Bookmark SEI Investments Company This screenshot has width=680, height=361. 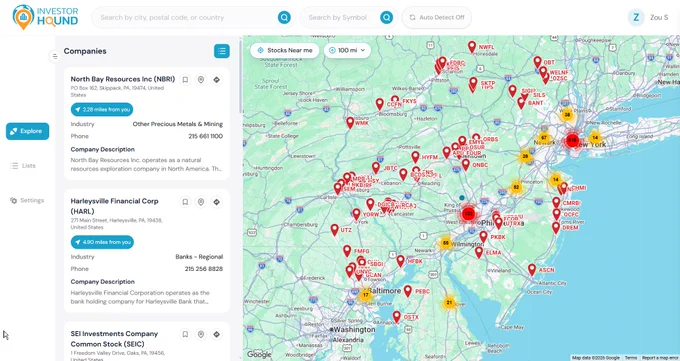(x=185, y=334)
